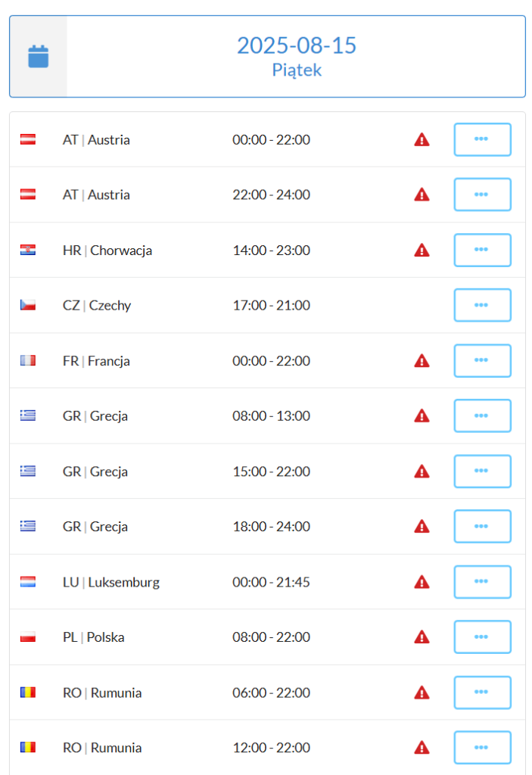532x775 pixels.
Task: Open the ellipsis button for Francja
Action: point(483,361)
